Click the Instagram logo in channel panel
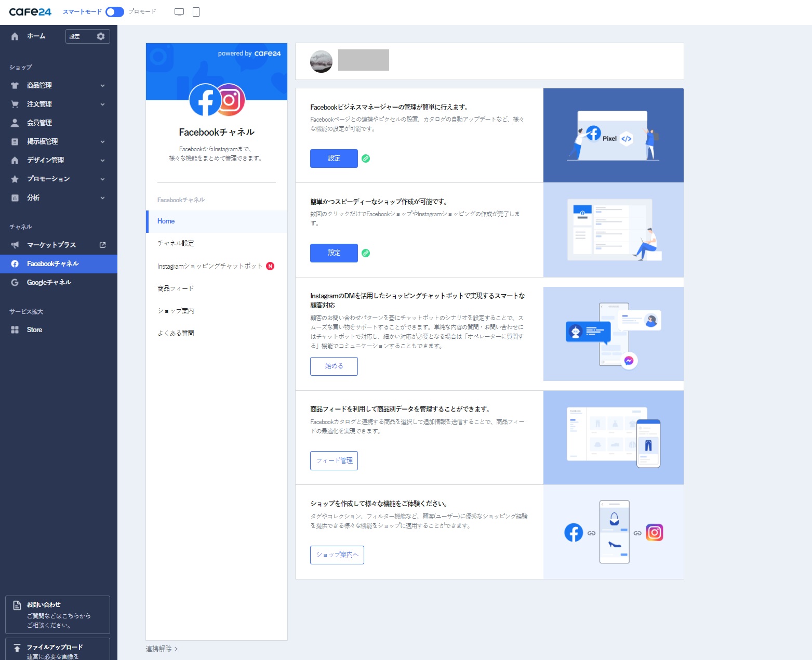The height and width of the screenshot is (660, 812). click(231, 99)
